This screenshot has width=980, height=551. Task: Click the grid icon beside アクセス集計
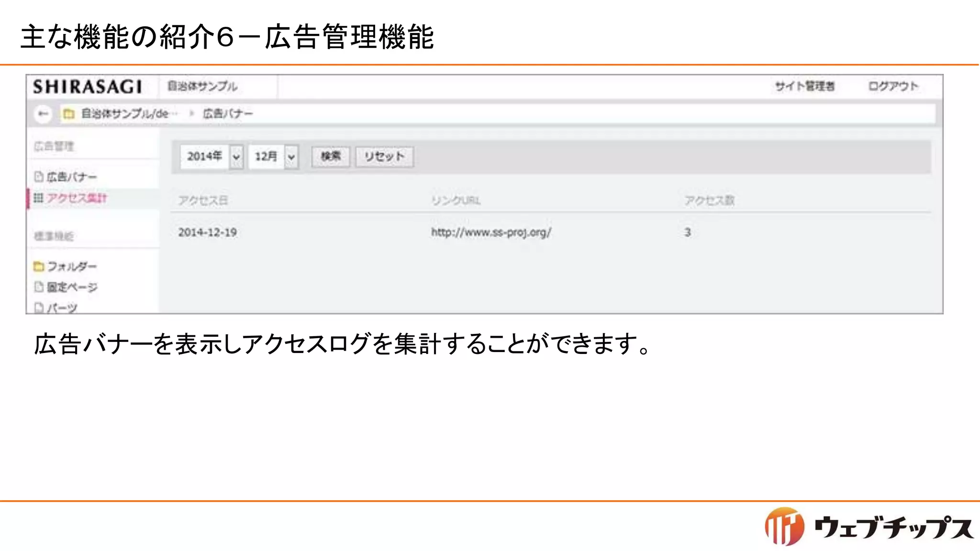(x=38, y=198)
